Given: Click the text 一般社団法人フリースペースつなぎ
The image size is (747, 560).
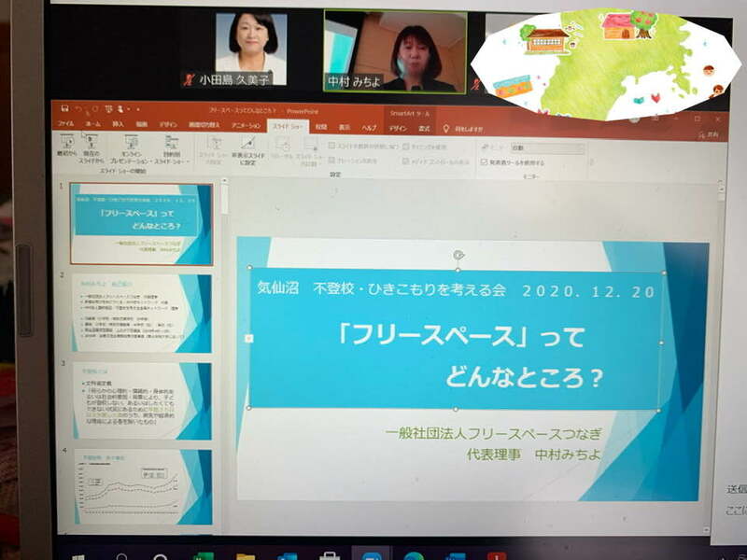Looking at the screenshot, I should pos(494,433).
